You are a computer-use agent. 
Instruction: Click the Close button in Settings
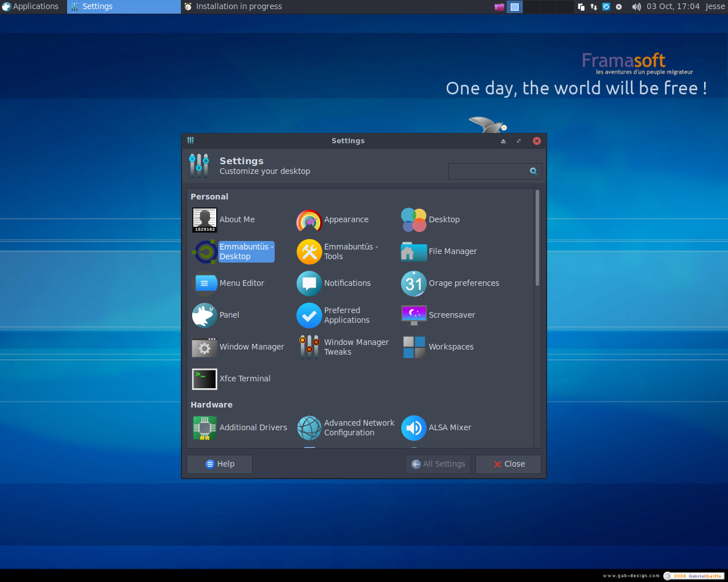point(508,464)
